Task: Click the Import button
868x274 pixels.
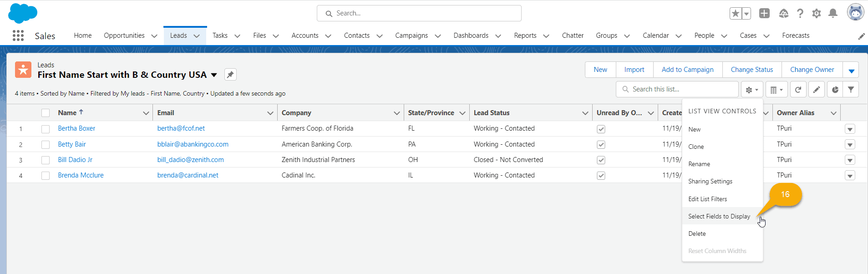Action: pos(635,70)
